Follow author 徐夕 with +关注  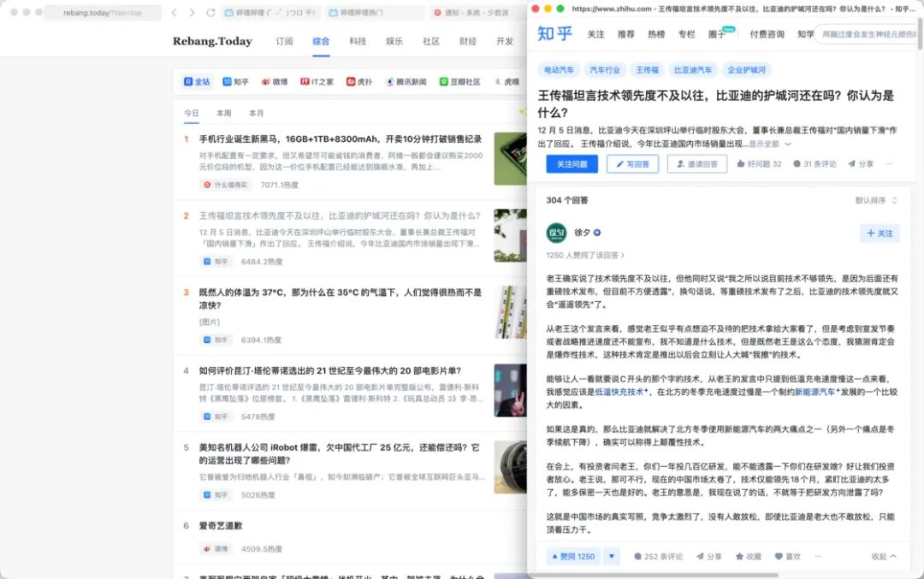(x=880, y=233)
